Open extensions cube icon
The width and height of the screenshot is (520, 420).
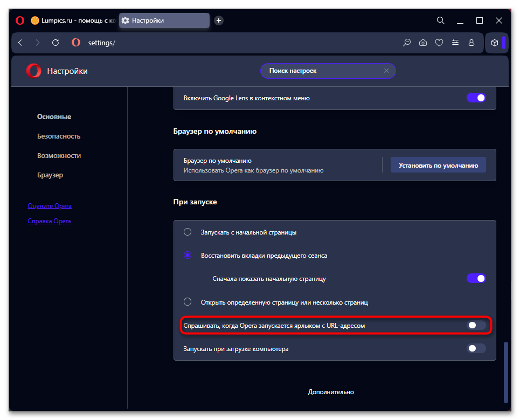pyautogui.click(x=494, y=43)
